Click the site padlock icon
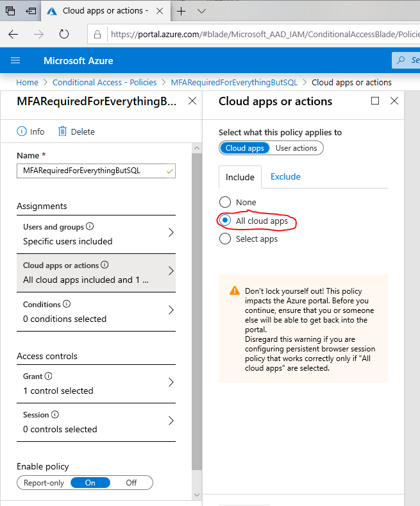 click(x=97, y=34)
